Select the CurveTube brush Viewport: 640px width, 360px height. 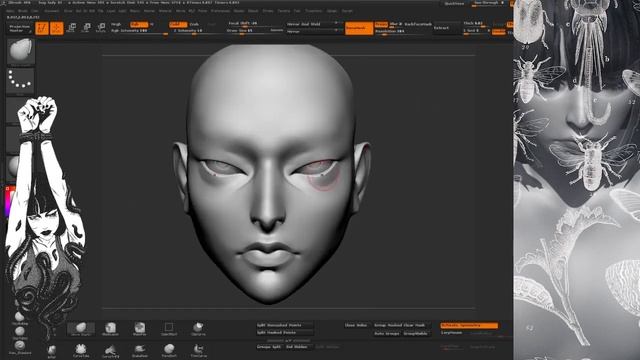[x=81, y=350]
